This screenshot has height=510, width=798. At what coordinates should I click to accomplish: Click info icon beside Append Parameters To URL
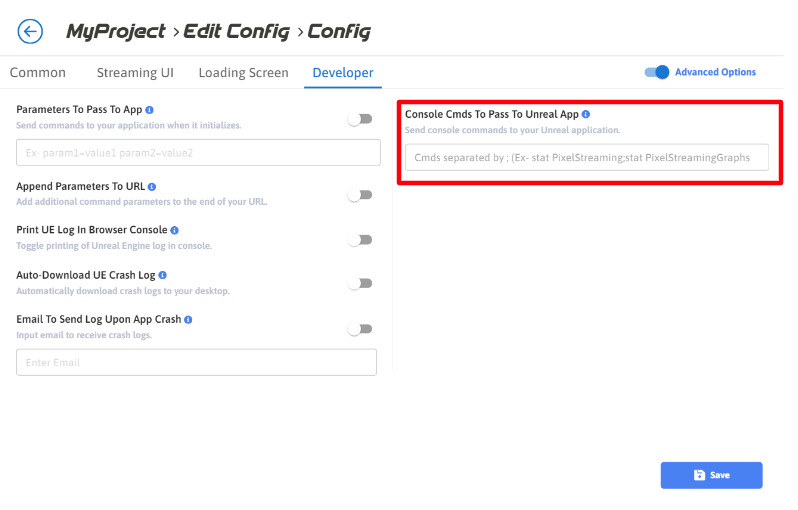[152, 186]
